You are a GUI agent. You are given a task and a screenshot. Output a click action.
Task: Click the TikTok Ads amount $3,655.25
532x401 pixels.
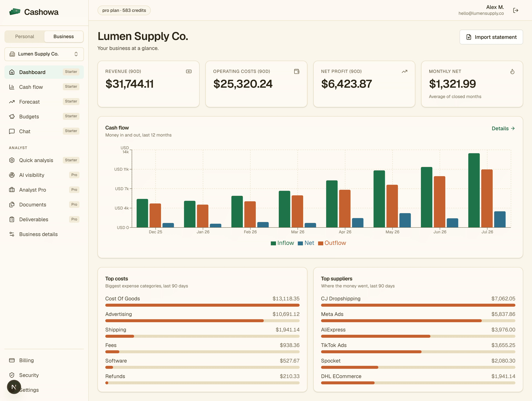click(503, 345)
